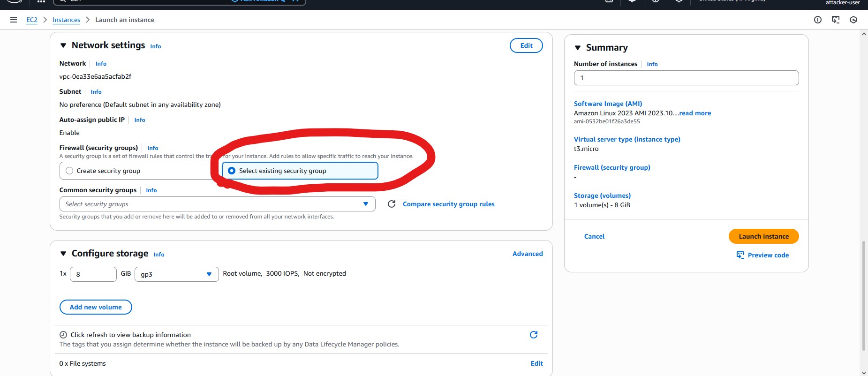Click the refresh icon beside security groups dropdown
Viewport: 868px width, 376px height.
point(392,204)
